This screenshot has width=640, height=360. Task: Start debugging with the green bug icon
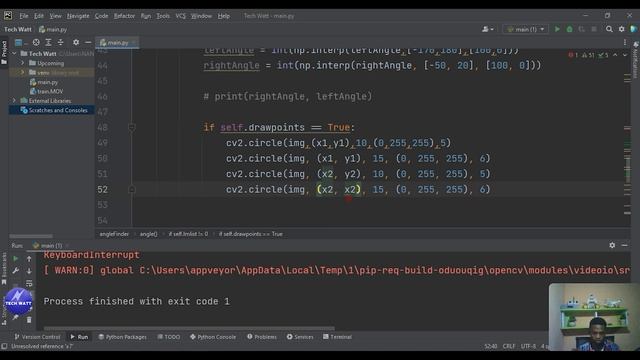569,29
